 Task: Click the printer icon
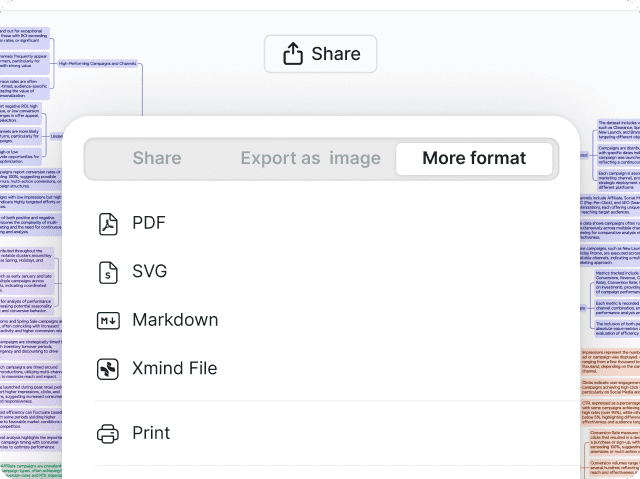108,433
